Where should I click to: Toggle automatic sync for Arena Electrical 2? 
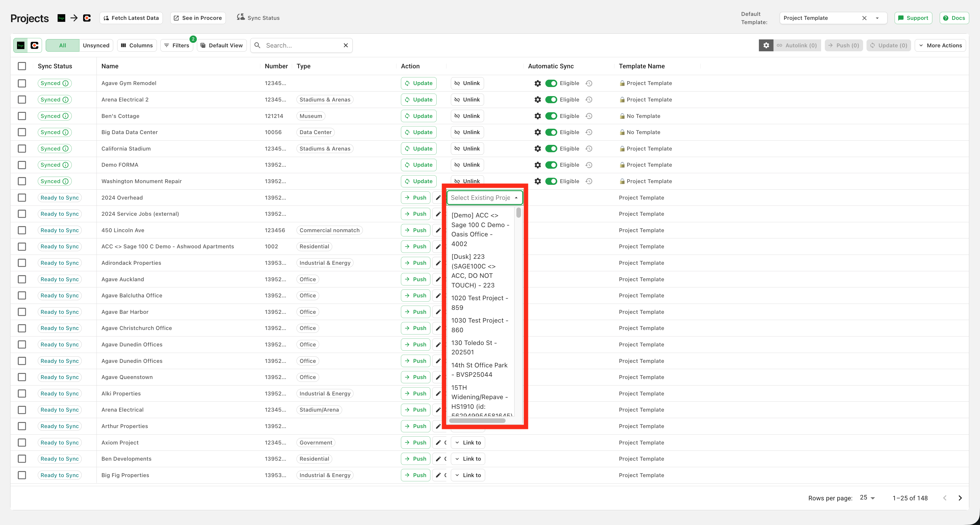coord(551,100)
